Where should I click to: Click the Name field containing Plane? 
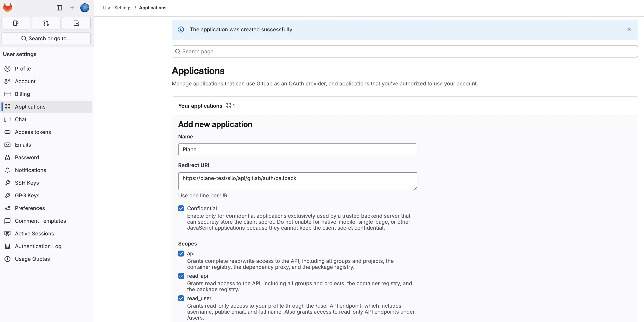297,149
